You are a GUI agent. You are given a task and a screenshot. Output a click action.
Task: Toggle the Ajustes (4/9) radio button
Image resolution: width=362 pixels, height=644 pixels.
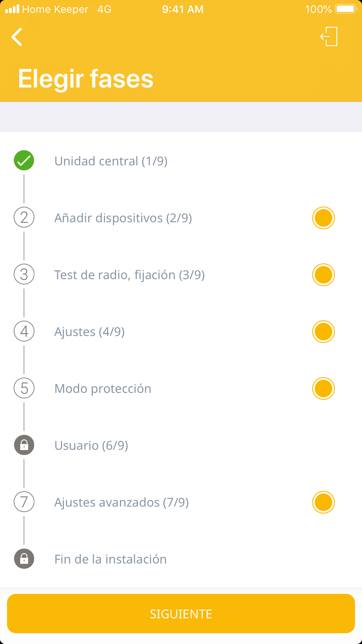click(x=323, y=332)
